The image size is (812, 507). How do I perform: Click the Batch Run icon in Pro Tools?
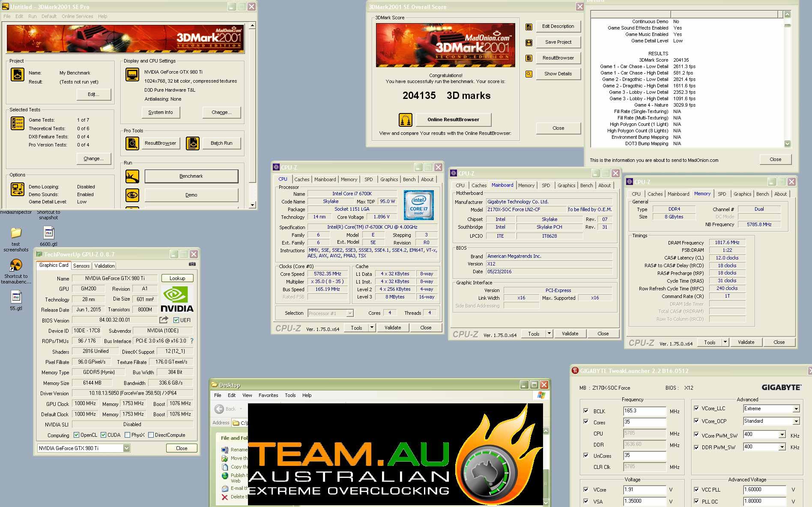pyautogui.click(x=193, y=143)
